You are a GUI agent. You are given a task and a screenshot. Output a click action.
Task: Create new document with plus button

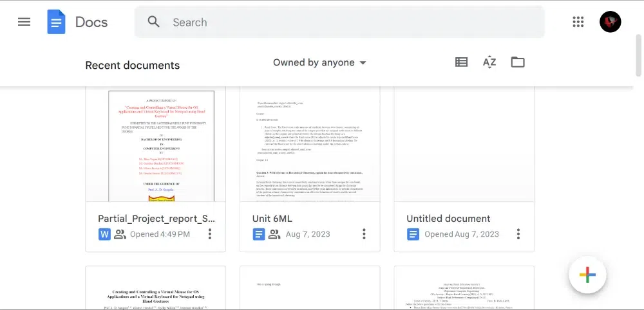(588, 275)
